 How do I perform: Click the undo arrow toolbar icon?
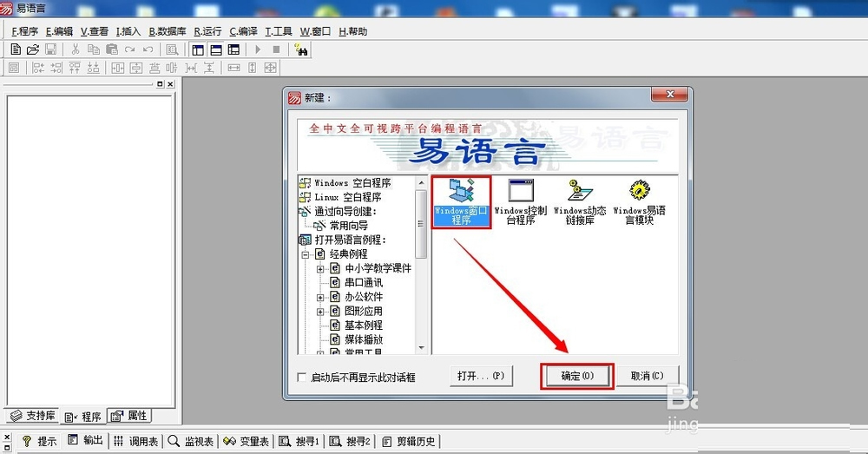point(148,49)
